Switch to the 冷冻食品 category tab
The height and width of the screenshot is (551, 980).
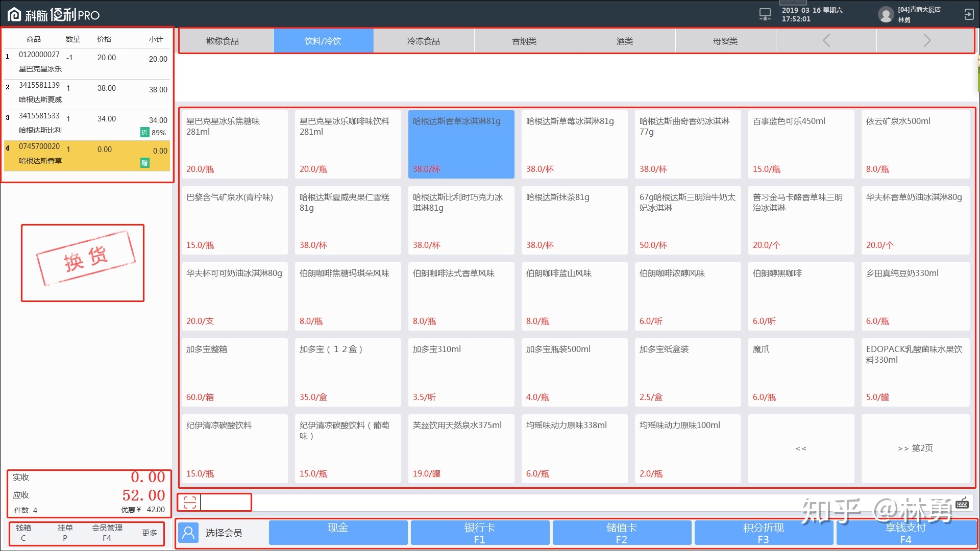coord(424,41)
